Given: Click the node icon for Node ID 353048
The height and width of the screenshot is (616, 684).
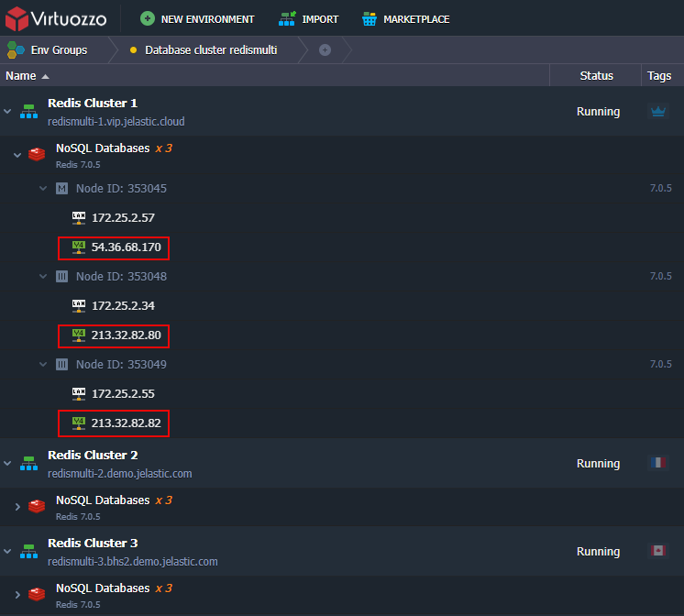Looking at the screenshot, I should [62, 277].
